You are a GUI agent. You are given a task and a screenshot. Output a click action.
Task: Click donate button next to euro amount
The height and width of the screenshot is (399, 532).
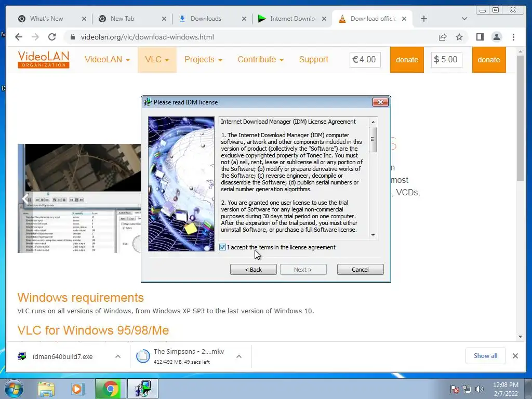[x=407, y=60]
